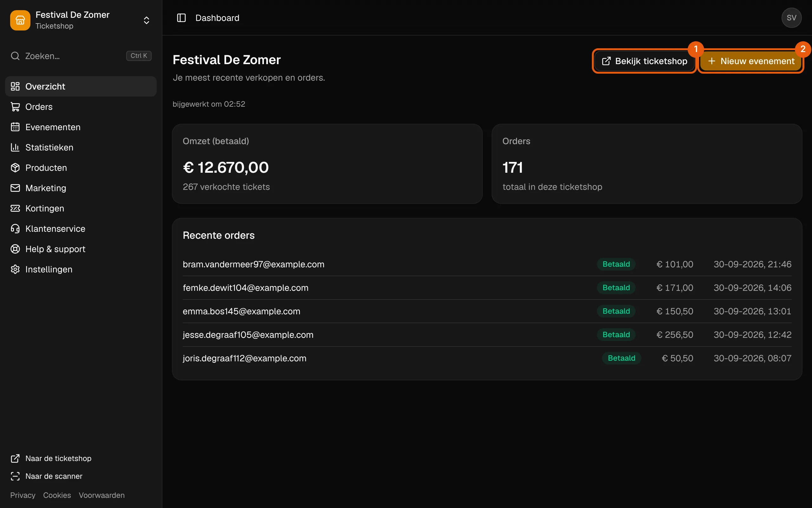Click the orange Ticketshop store logo icon

click(20, 20)
